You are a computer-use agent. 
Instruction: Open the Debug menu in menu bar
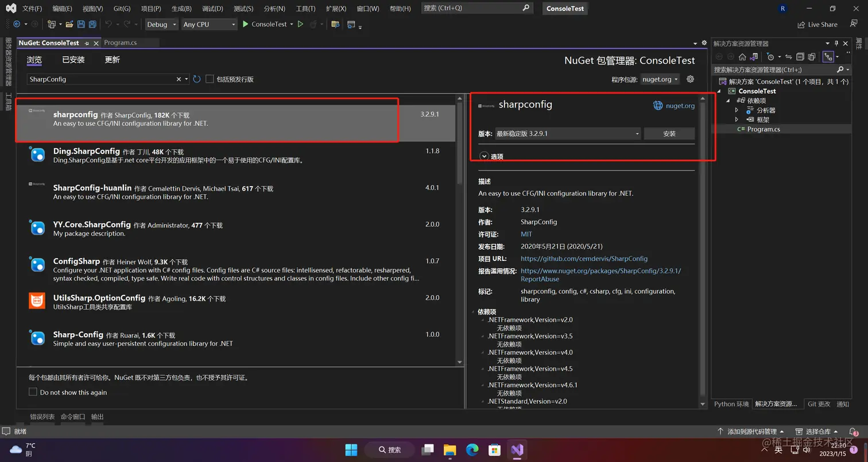[x=212, y=9]
